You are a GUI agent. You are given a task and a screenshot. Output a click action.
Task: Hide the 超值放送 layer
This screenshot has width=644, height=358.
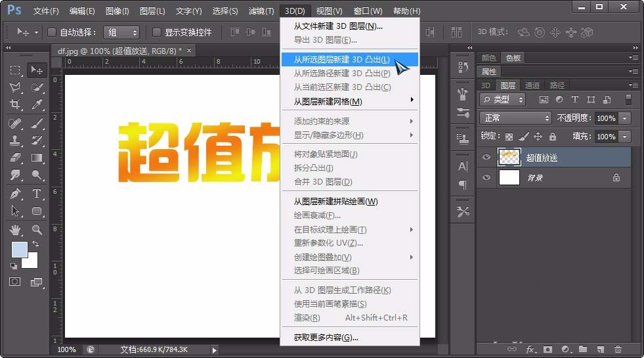click(486, 157)
